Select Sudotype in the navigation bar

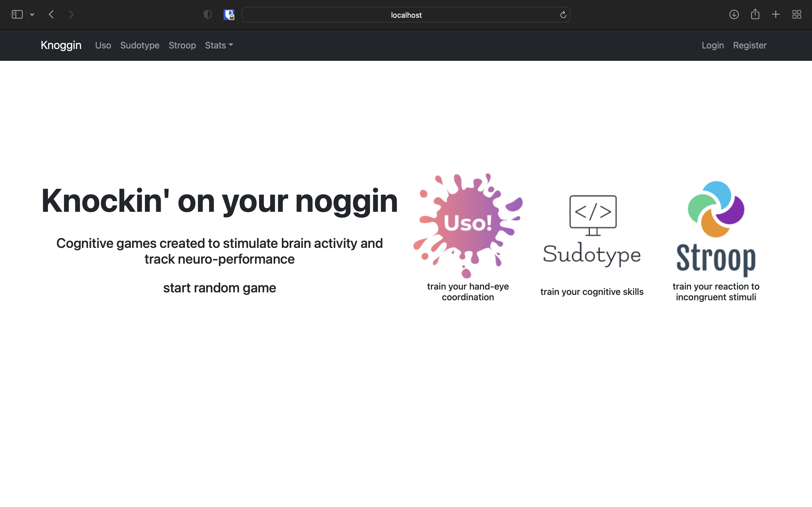140,45
